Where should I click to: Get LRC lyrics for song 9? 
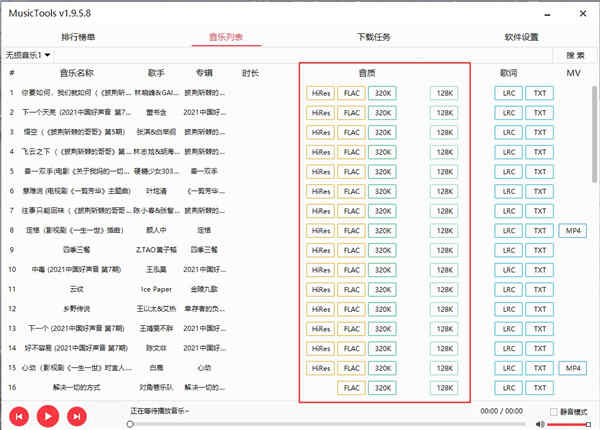point(509,250)
